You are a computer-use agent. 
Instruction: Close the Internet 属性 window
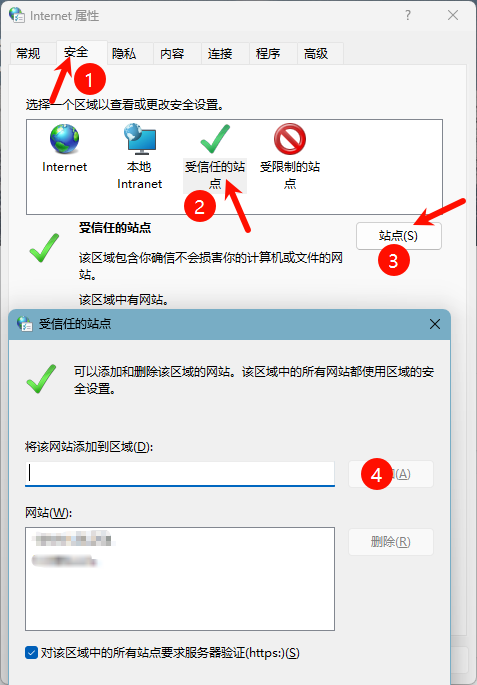coord(453,16)
